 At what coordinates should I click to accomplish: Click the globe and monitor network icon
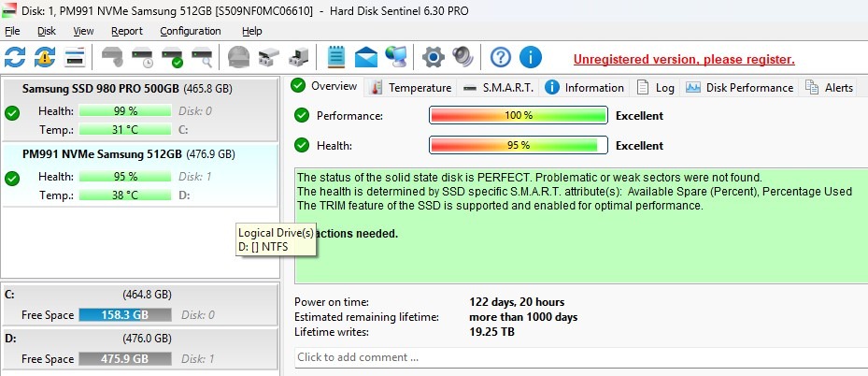click(396, 57)
